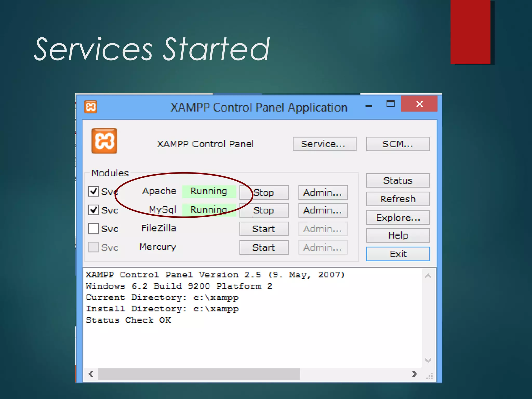Click the FileZilla Admin... button
This screenshot has width=532, height=399.
323,229
